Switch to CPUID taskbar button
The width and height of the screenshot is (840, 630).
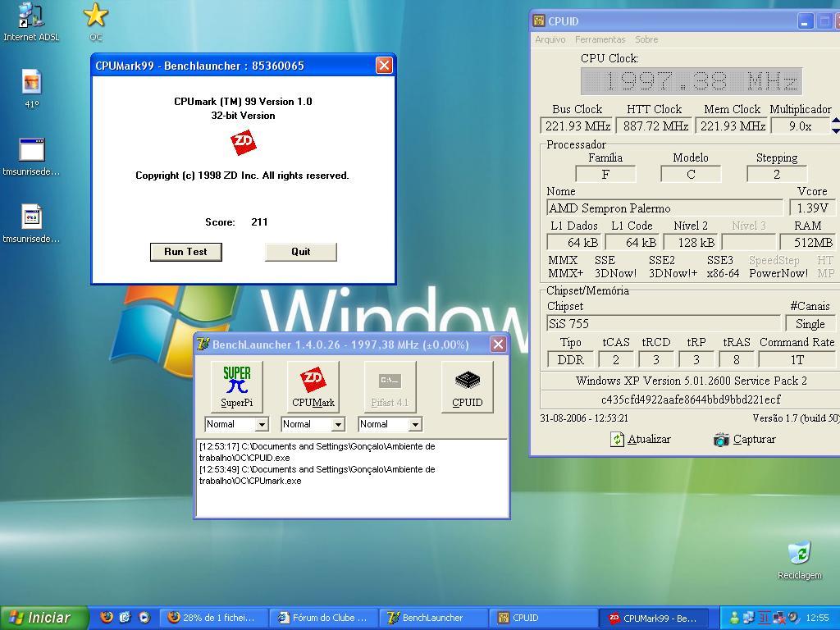pos(543,618)
